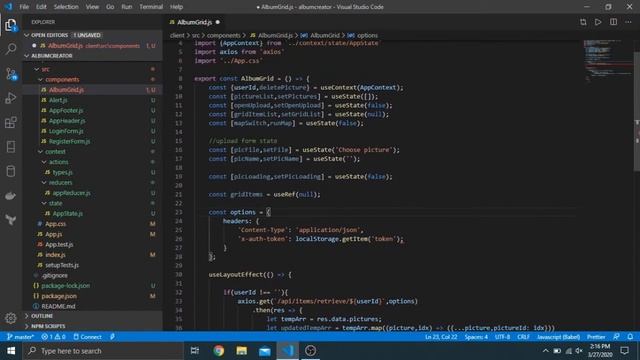Collapse the OPEN EDITORS section
The image size is (640, 360).
(27, 35)
